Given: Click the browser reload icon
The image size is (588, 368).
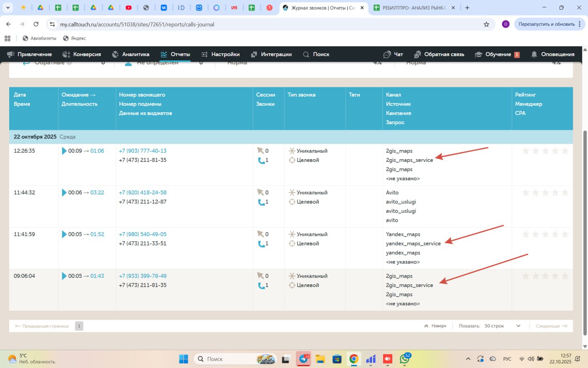Looking at the screenshot, I should coord(36,24).
